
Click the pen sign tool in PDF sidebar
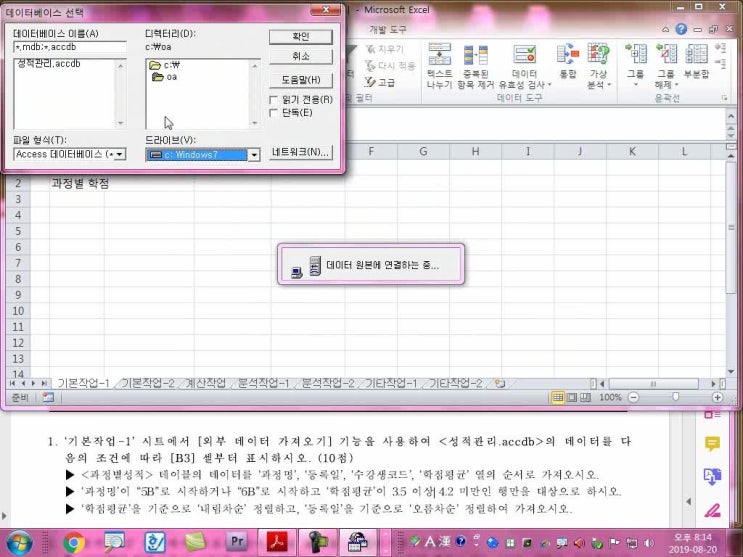pos(712,510)
